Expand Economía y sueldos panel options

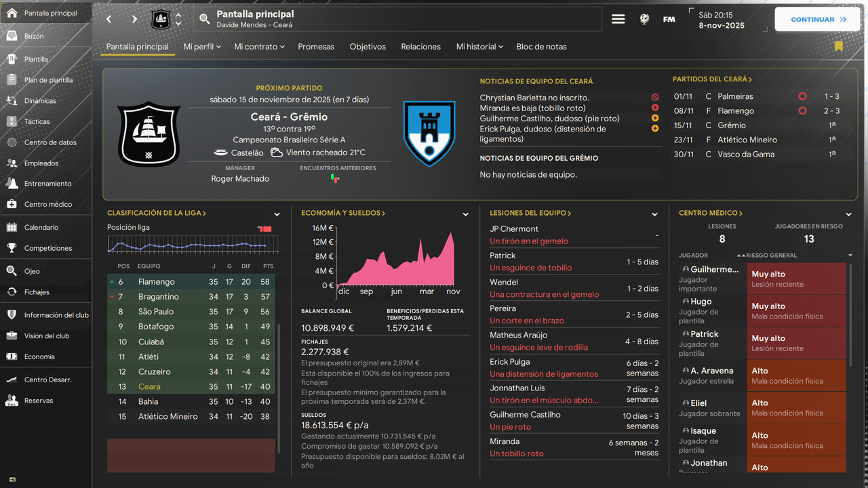coord(465,214)
